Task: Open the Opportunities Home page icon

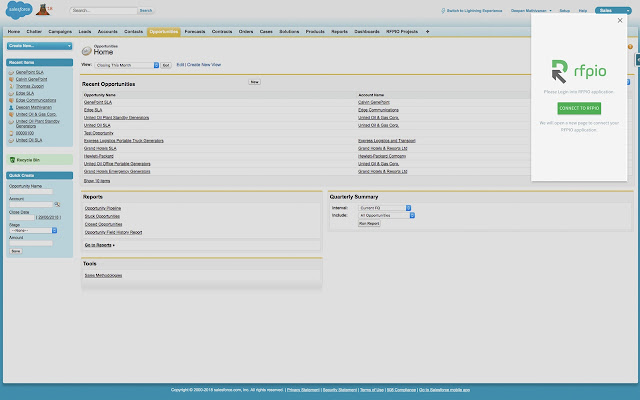Action: [x=87, y=51]
